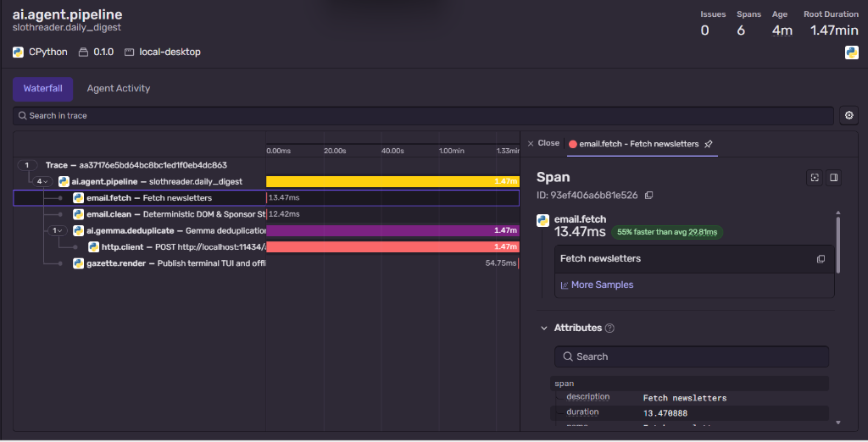Image resolution: width=868 pixels, height=442 pixels.
Task: Toggle the trace root count badge 1
Action: pos(26,165)
